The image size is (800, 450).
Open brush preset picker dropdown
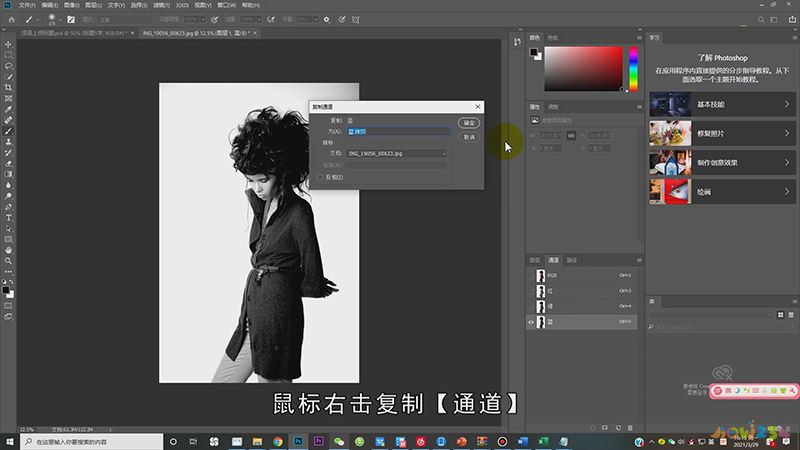[60, 20]
